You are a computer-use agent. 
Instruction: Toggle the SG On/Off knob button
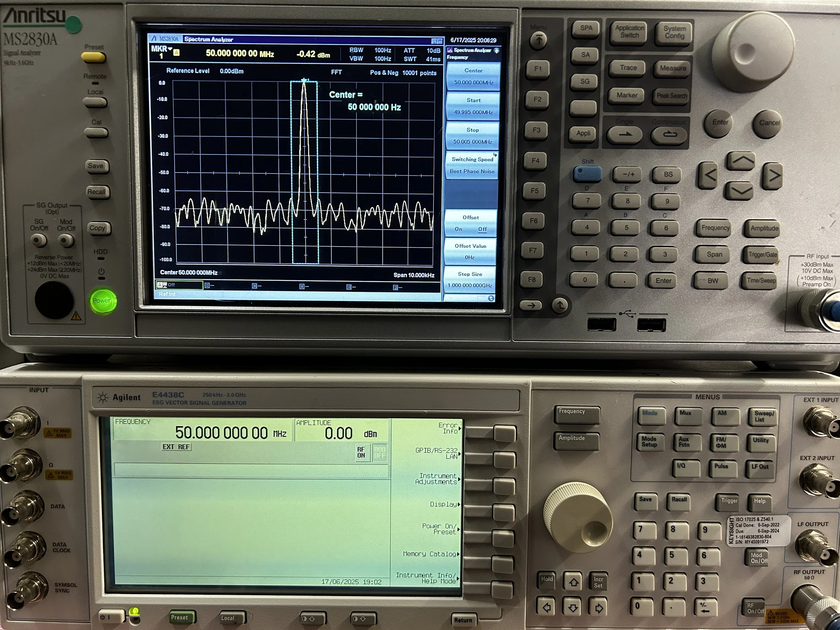pos(38,240)
